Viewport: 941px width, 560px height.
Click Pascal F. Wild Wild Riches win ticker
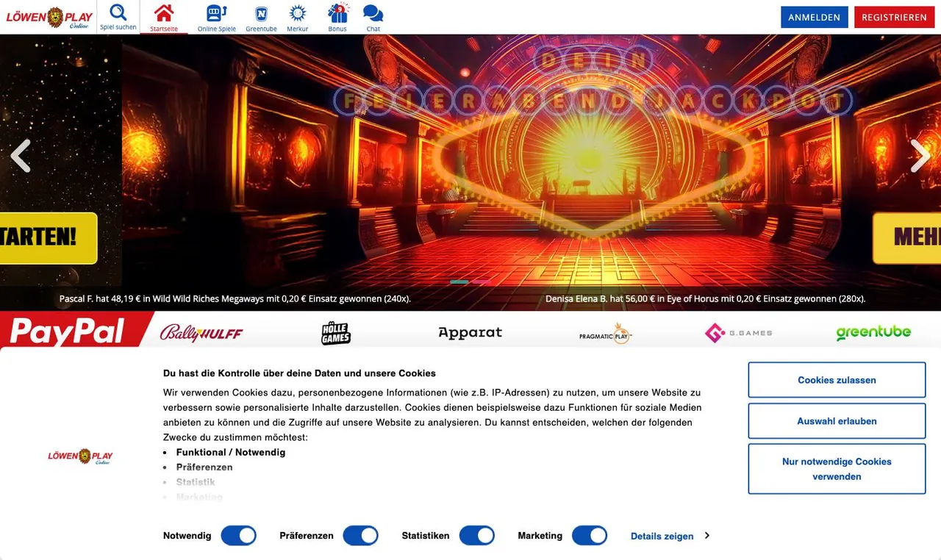pos(235,299)
